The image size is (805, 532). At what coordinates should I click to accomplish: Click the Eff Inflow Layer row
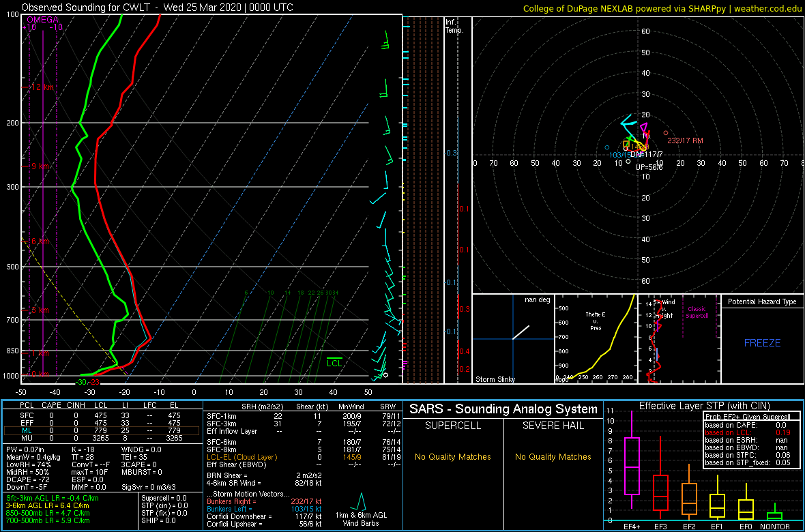303,430
